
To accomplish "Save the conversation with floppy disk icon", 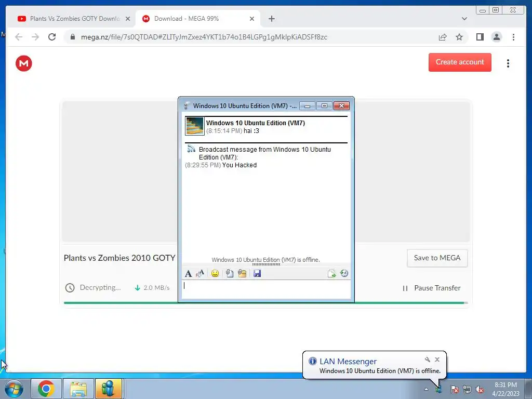I will (x=257, y=273).
